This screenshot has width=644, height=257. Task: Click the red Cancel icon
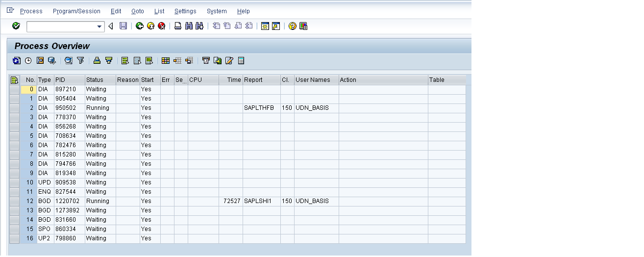click(161, 26)
